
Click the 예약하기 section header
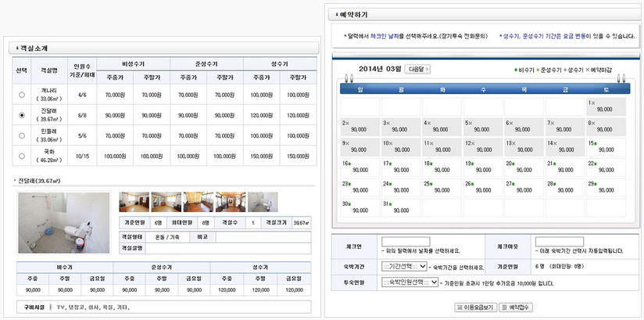(x=352, y=15)
